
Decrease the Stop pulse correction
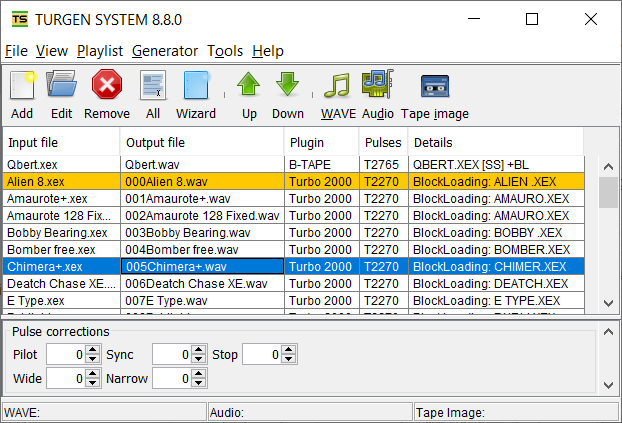click(288, 359)
